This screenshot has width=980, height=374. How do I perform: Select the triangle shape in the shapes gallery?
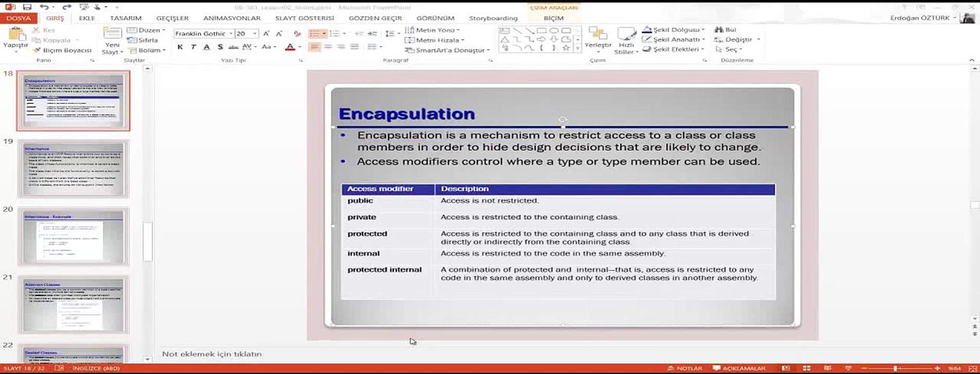[x=504, y=39]
